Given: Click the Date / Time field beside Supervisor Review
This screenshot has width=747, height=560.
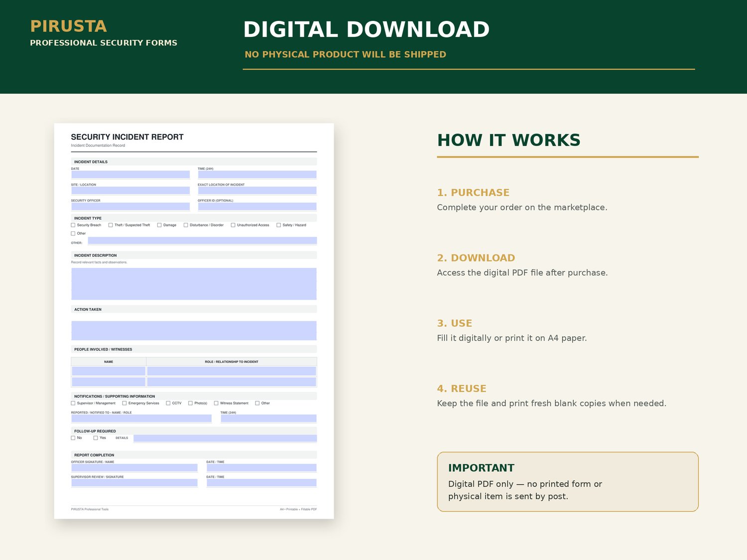Looking at the screenshot, I should 261,483.
